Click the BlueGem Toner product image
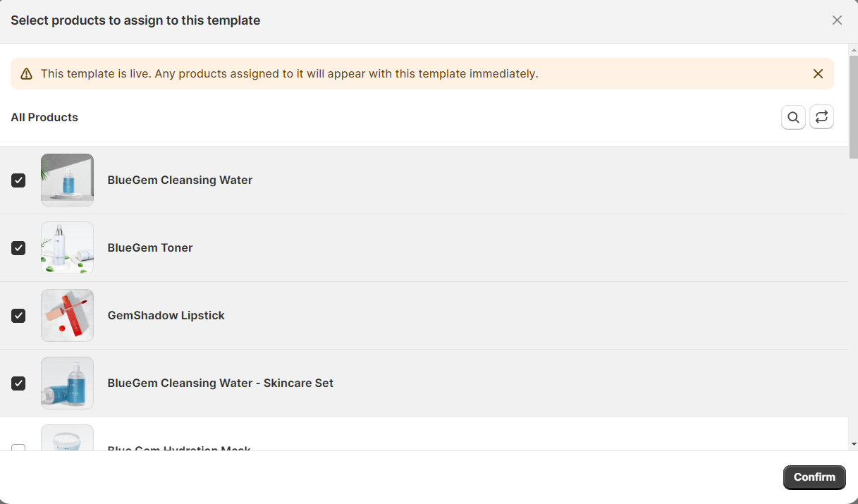Viewport: 858px width, 504px height. click(x=67, y=247)
